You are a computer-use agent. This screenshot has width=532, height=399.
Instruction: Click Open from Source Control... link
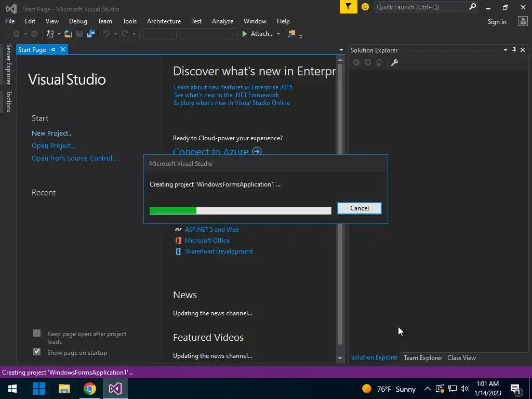tap(74, 158)
